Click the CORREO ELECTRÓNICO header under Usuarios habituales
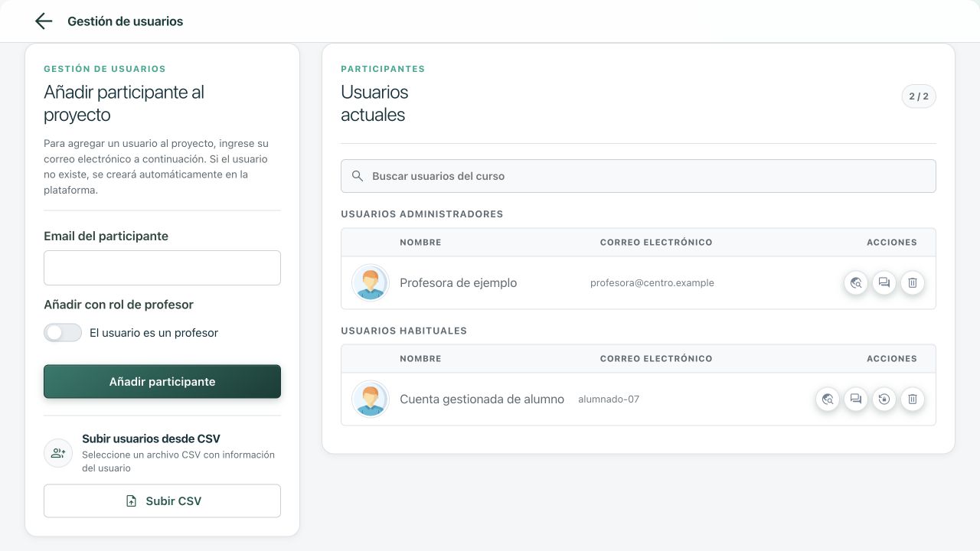Viewport: 980px width, 551px height. click(656, 359)
